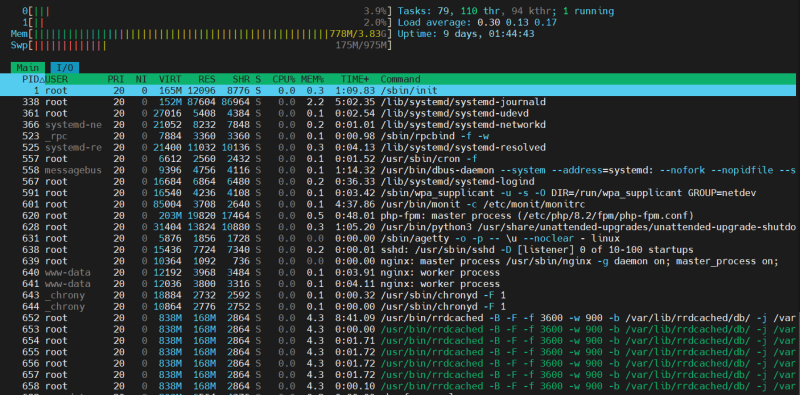This screenshot has height=395, width=800.
Task: Select the wpa_supplicant process row
Action: (398, 193)
